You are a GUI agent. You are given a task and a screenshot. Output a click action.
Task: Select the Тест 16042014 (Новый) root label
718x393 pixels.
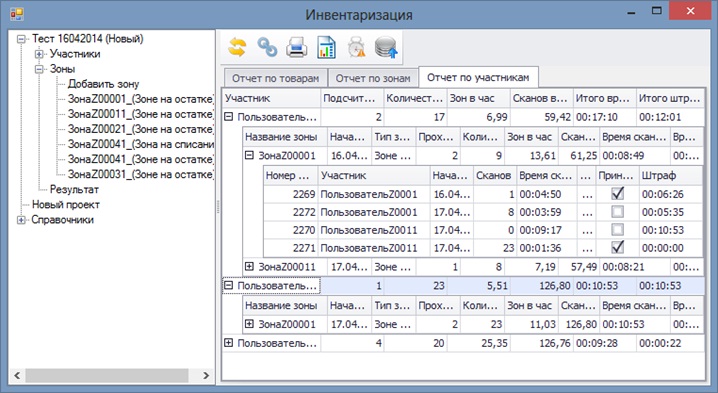tap(87, 39)
